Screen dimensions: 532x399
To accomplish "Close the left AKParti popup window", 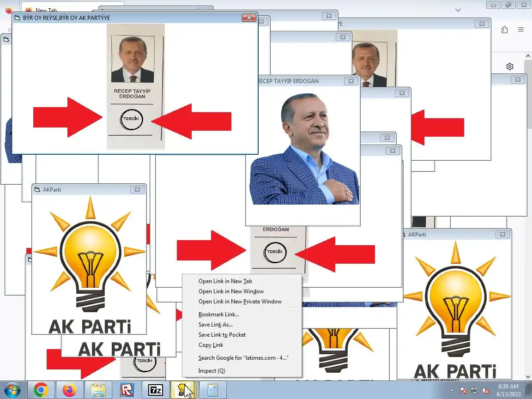I will (x=138, y=190).
